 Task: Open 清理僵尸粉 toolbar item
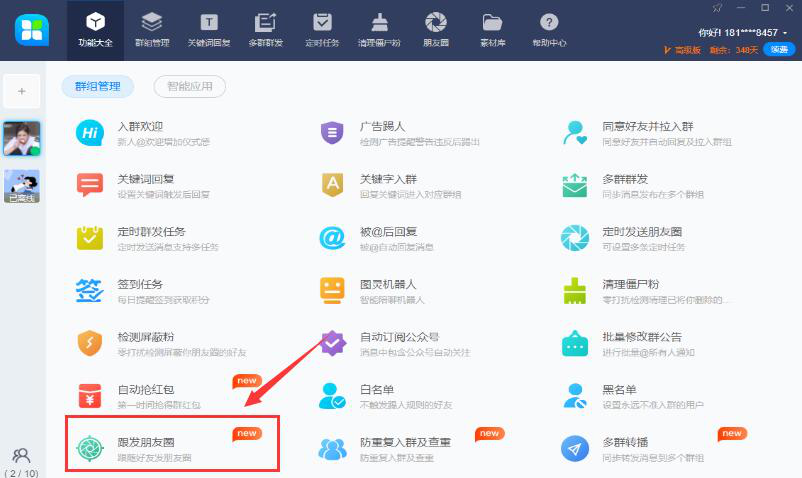tap(379, 31)
